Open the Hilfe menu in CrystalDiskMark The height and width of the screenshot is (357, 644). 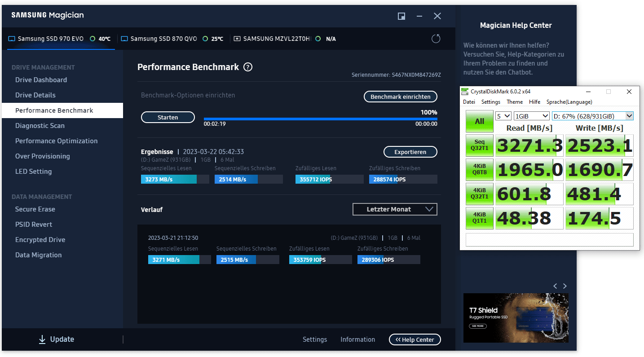[535, 102]
